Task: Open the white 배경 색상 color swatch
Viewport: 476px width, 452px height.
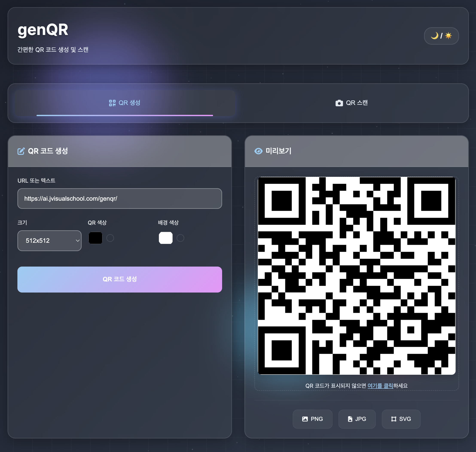Action: point(166,238)
